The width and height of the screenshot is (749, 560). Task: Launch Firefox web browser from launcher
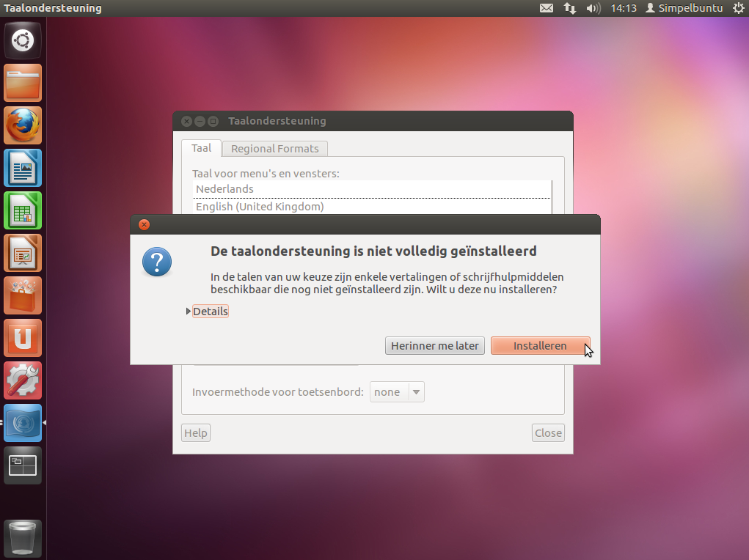point(23,125)
